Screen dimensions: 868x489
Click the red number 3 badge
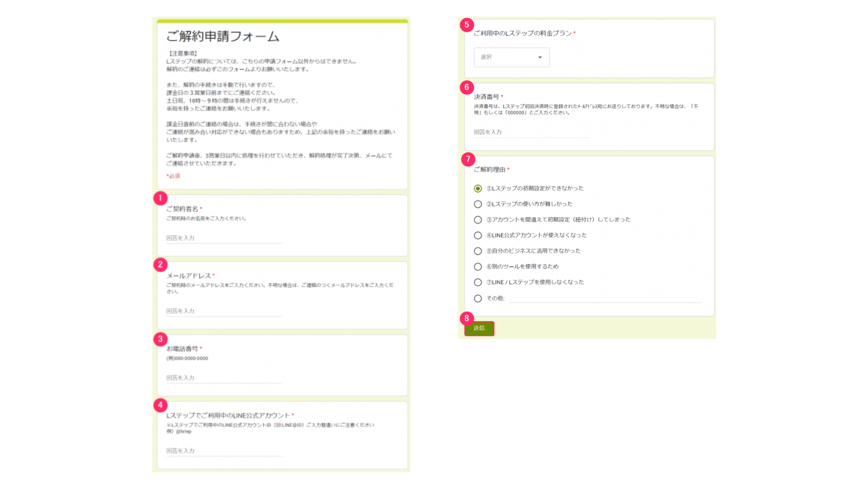[160, 339]
